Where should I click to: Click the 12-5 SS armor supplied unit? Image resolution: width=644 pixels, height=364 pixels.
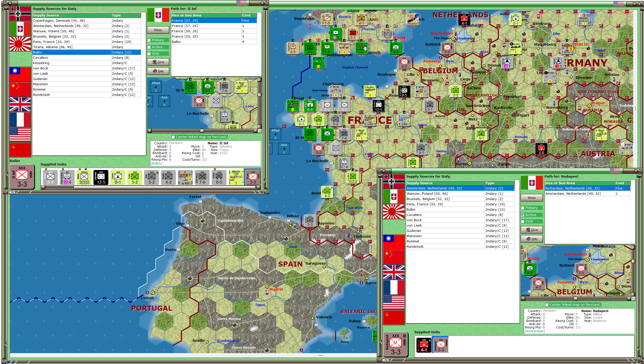tap(101, 177)
